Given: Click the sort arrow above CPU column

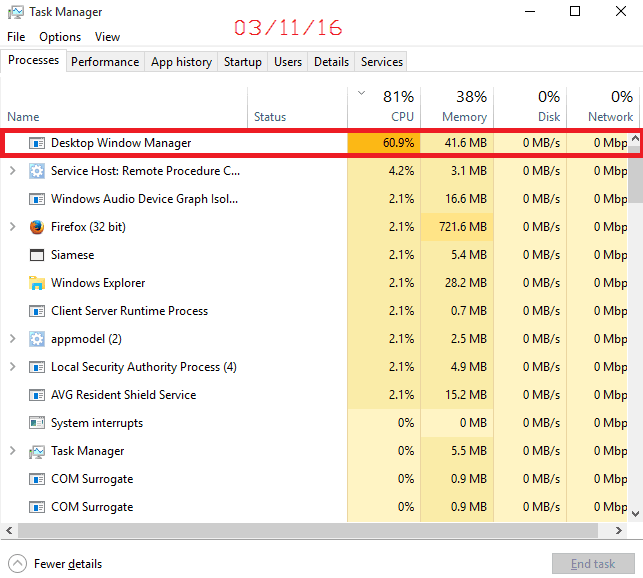Looking at the screenshot, I should 361,93.
